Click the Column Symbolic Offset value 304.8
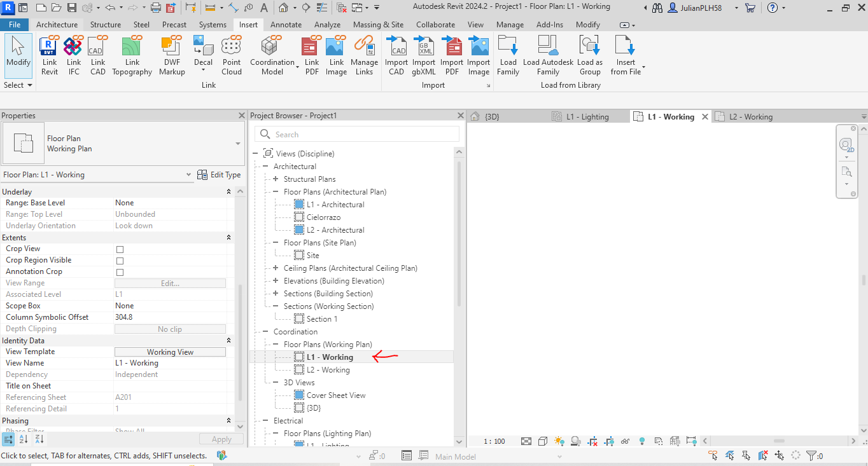 click(170, 317)
